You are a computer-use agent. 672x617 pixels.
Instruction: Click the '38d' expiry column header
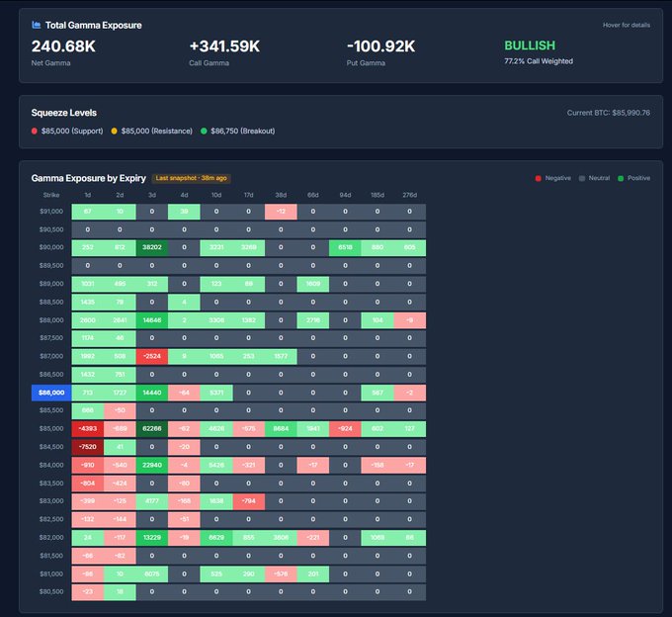tap(281, 195)
